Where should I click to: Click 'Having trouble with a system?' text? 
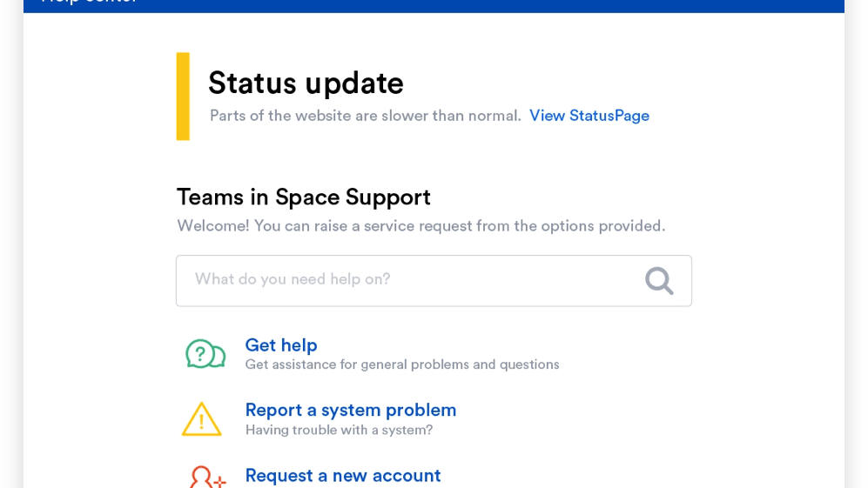[339, 430]
